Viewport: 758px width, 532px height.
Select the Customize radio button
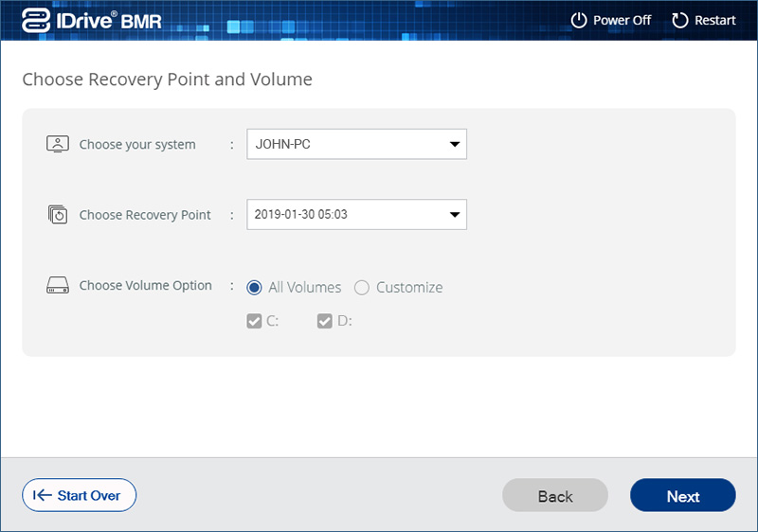click(x=362, y=287)
